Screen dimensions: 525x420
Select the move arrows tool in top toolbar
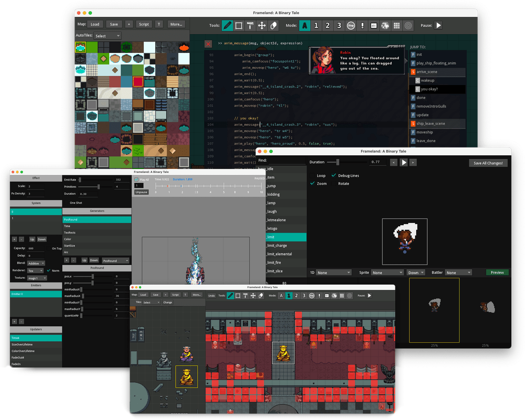[262, 25]
